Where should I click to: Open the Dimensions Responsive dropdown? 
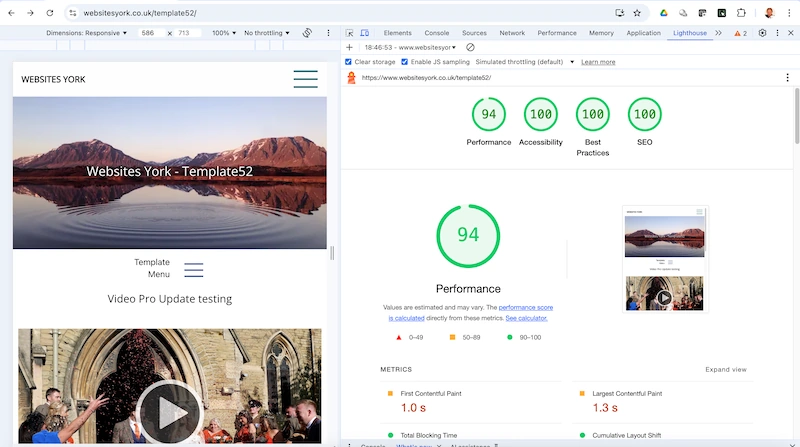pyautogui.click(x=86, y=33)
